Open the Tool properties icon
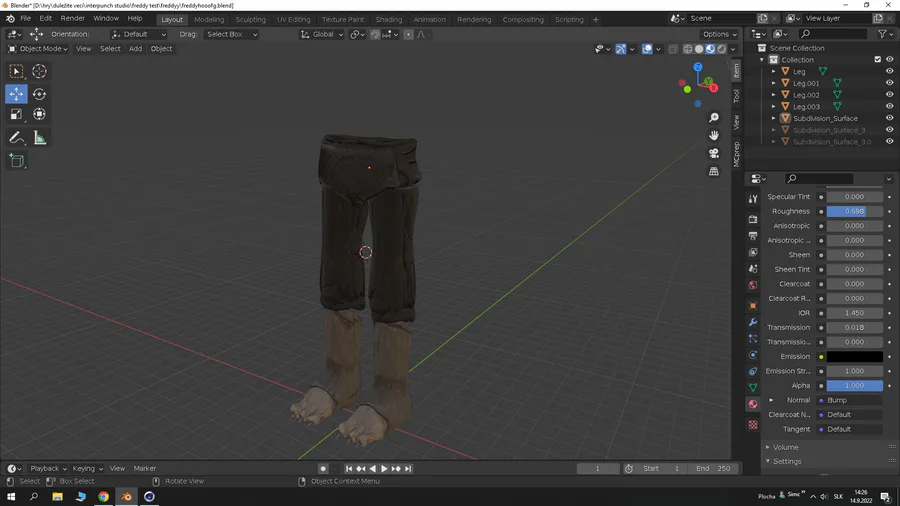This screenshot has width=900, height=506. point(753,198)
